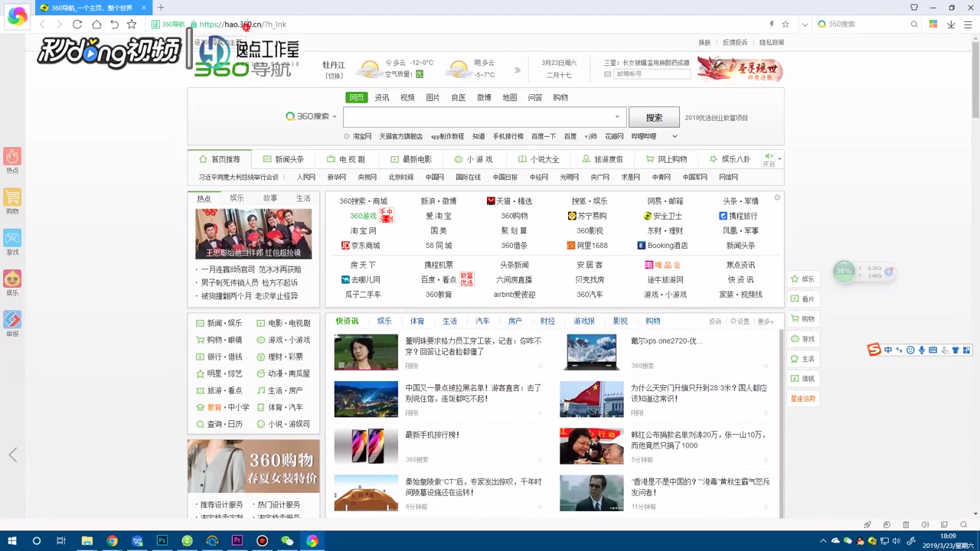Click the 360导航 browser tab

[x=93, y=8]
